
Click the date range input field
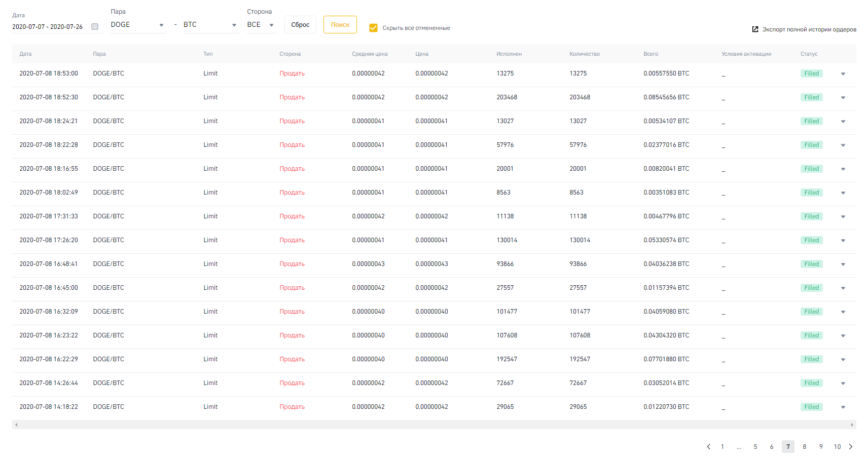[x=48, y=27]
